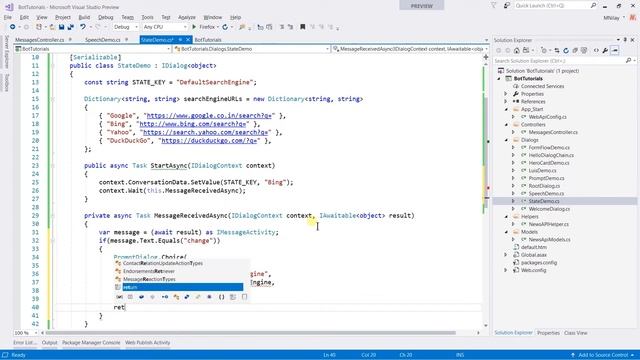
Task: Click the Show All Files icon in Solution Explorer
Action: pyautogui.click(x=584, y=51)
